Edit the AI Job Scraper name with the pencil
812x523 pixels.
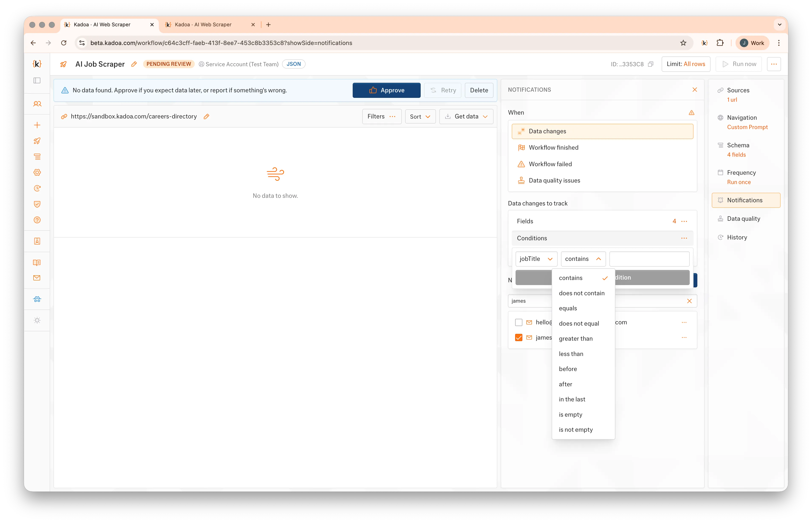coord(134,64)
